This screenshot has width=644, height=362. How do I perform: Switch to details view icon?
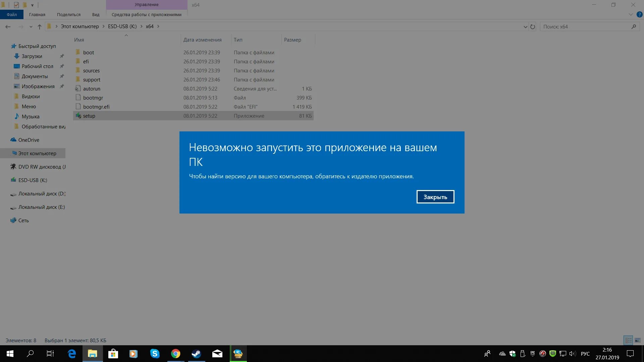point(628,340)
